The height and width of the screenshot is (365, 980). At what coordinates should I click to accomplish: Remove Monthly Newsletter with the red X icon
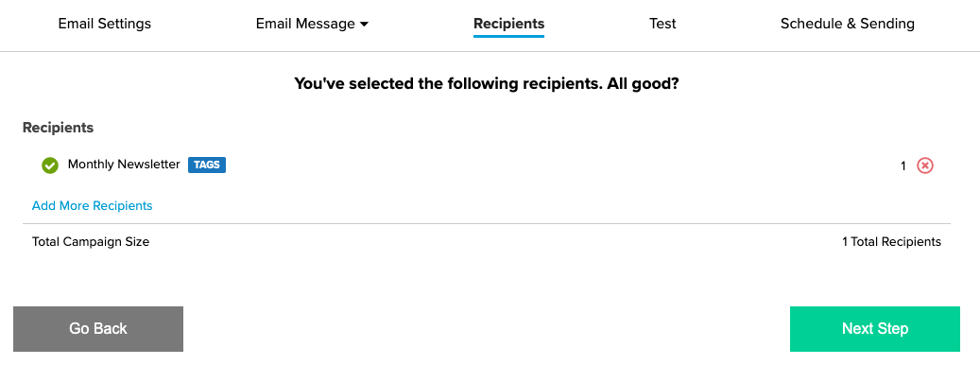pyautogui.click(x=925, y=165)
